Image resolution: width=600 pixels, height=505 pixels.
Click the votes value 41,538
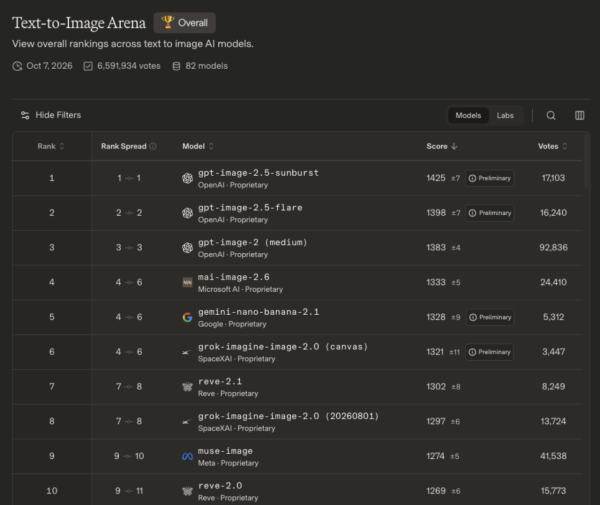point(553,456)
